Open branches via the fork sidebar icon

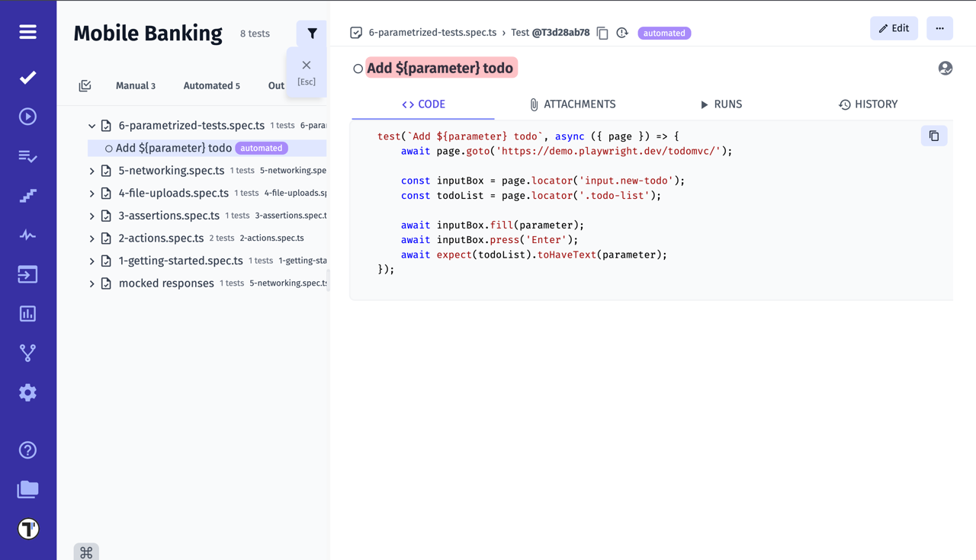click(x=27, y=353)
